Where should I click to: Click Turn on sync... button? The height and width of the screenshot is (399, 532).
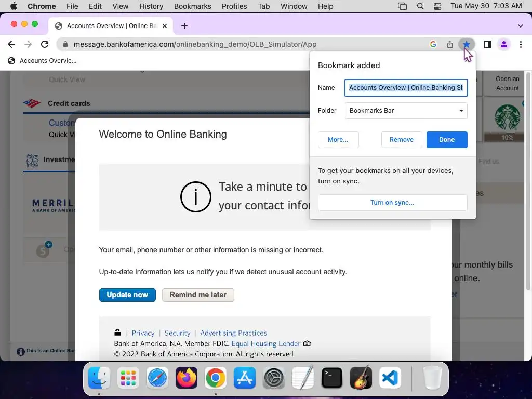[393, 203]
